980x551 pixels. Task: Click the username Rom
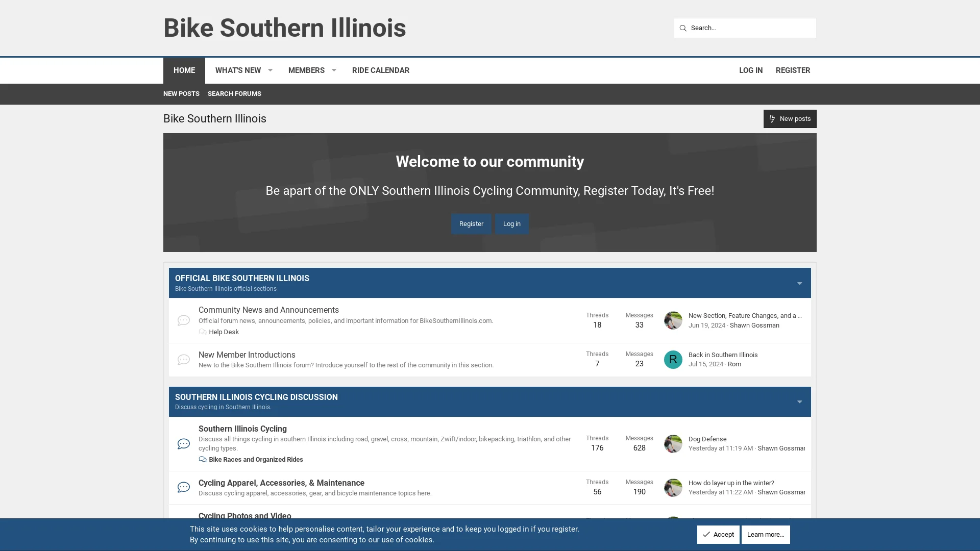tap(734, 364)
